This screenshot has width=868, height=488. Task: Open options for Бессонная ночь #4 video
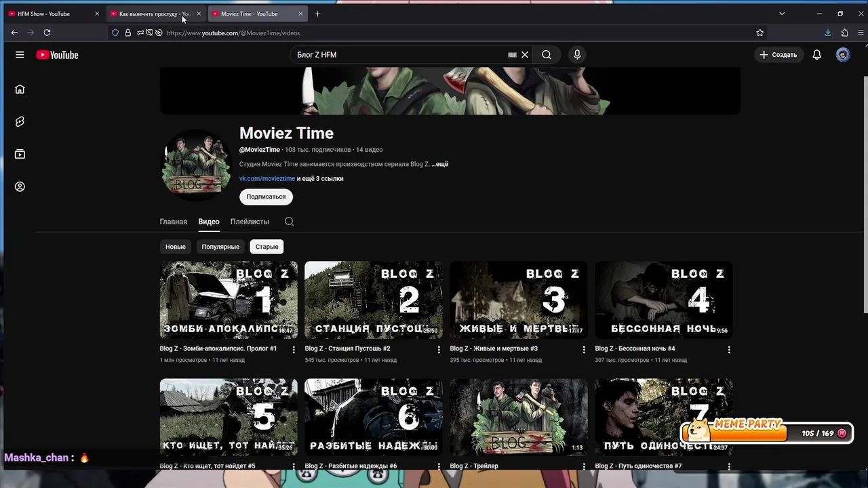tap(729, 350)
